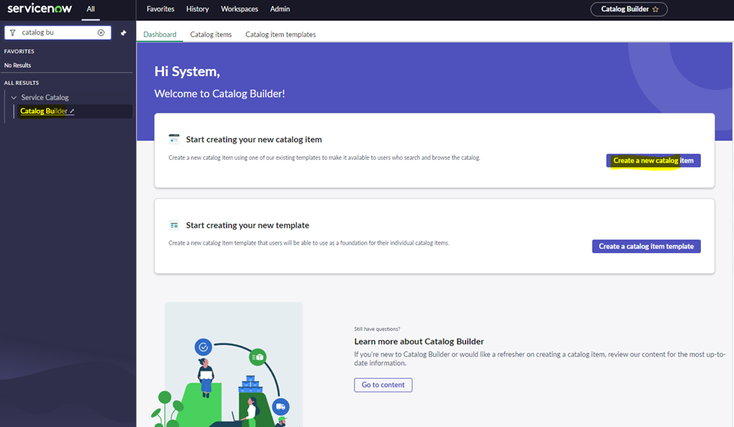Click the filter navigator search field
This screenshot has width=734, height=427.
pyautogui.click(x=58, y=32)
